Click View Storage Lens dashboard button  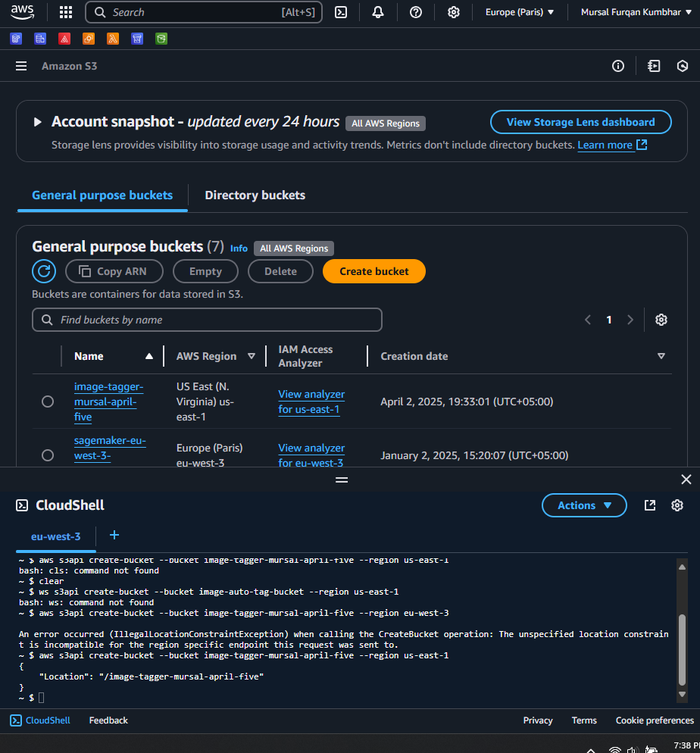tap(580, 122)
